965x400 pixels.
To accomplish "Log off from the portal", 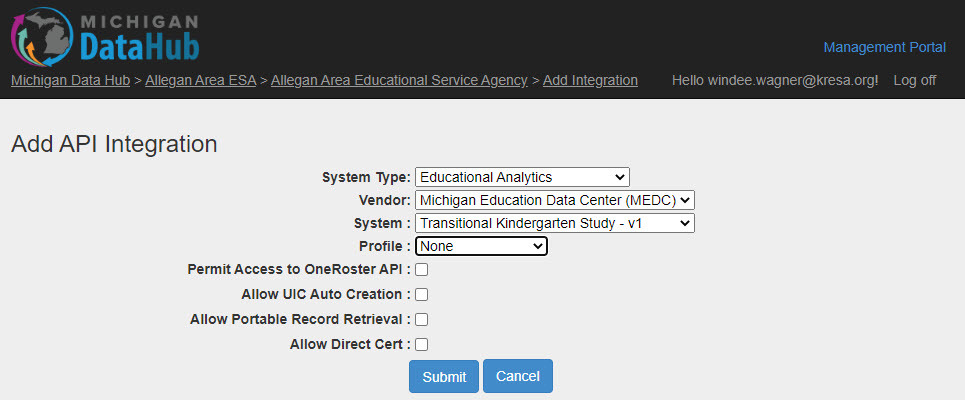I will [x=915, y=80].
